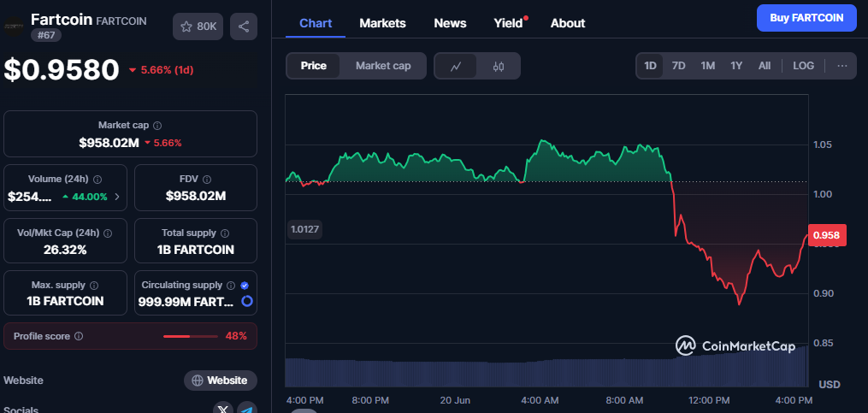This screenshot has height=413, width=868.
Task: Click the 1.0127 opening price label
Action: [x=304, y=229]
